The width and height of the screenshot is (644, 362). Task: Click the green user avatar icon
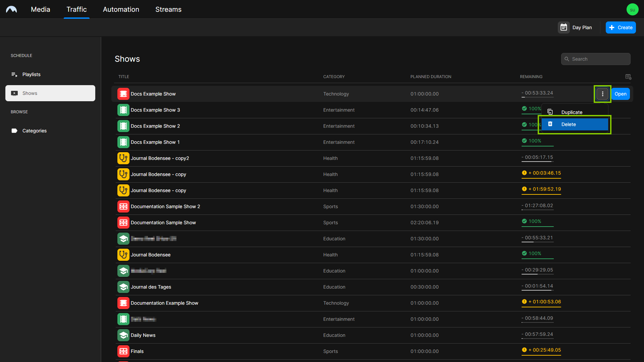[632, 9]
